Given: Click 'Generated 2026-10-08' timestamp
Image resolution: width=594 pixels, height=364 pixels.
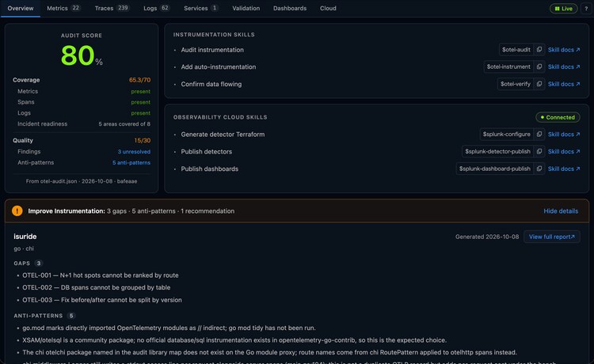Looking at the screenshot, I should (x=487, y=237).
